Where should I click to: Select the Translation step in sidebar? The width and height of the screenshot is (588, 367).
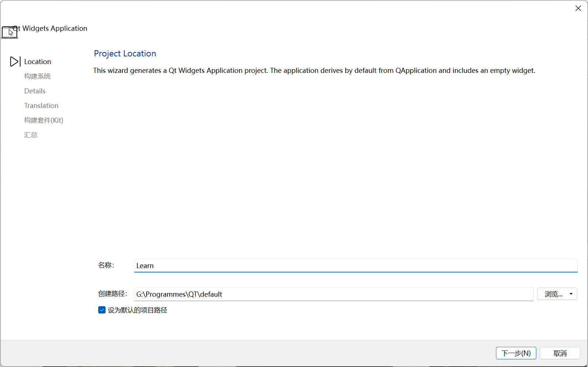click(x=41, y=105)
